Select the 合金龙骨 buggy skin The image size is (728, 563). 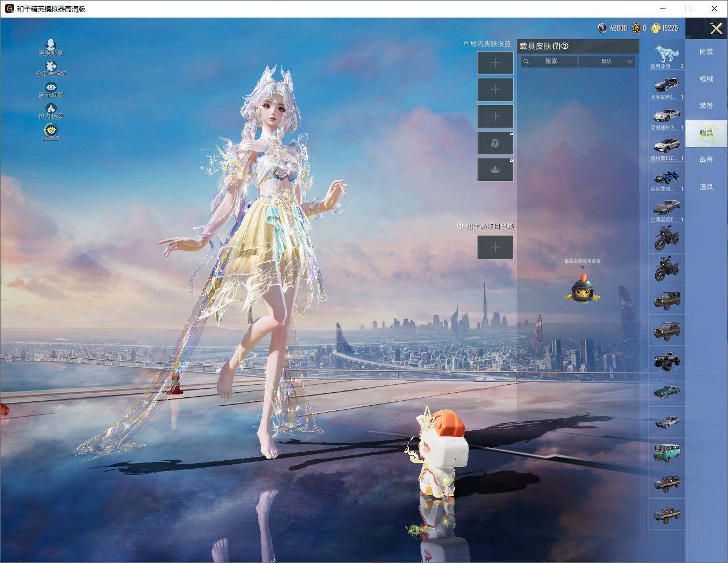click(667, 178)
